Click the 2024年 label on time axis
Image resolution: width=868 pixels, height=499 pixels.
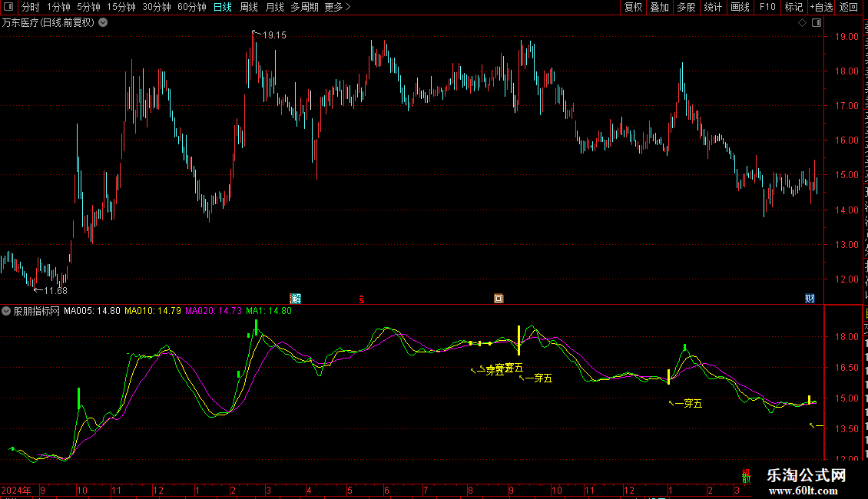16,490
